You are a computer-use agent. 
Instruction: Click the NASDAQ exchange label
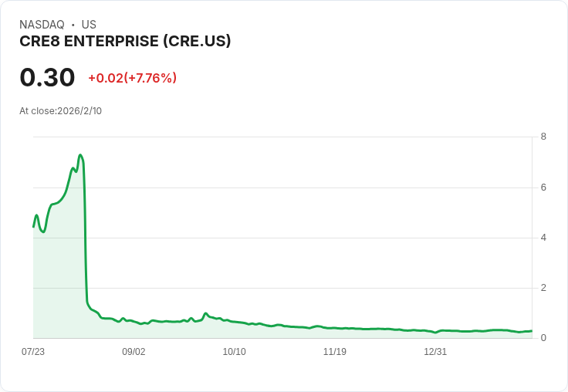[x=42, y=25]
